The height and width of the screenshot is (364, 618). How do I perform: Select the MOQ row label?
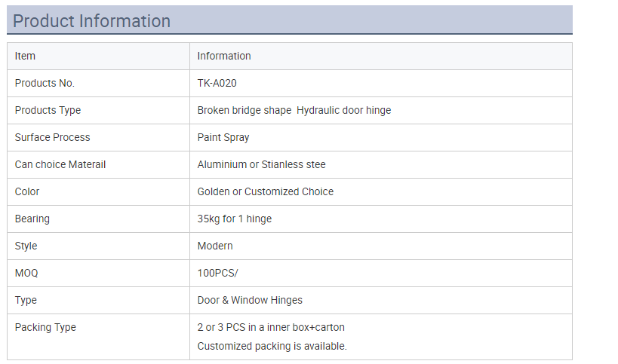(26, 273)
